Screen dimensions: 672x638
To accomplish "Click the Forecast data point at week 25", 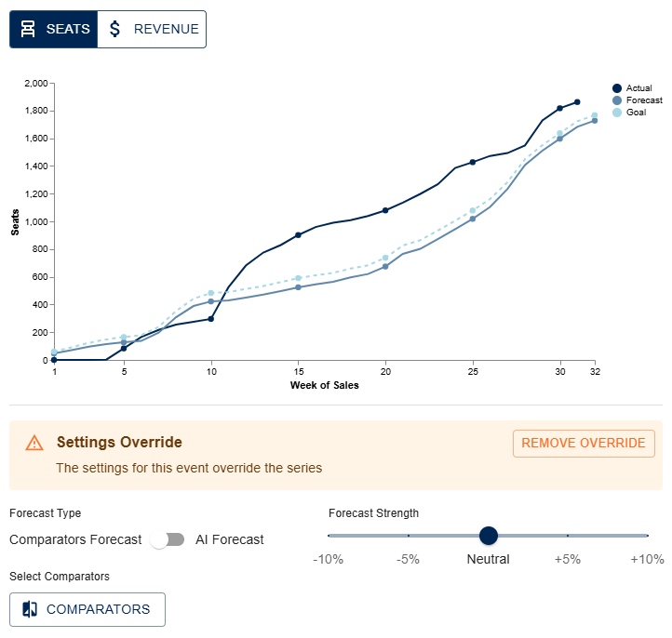I will click(473, 219).
